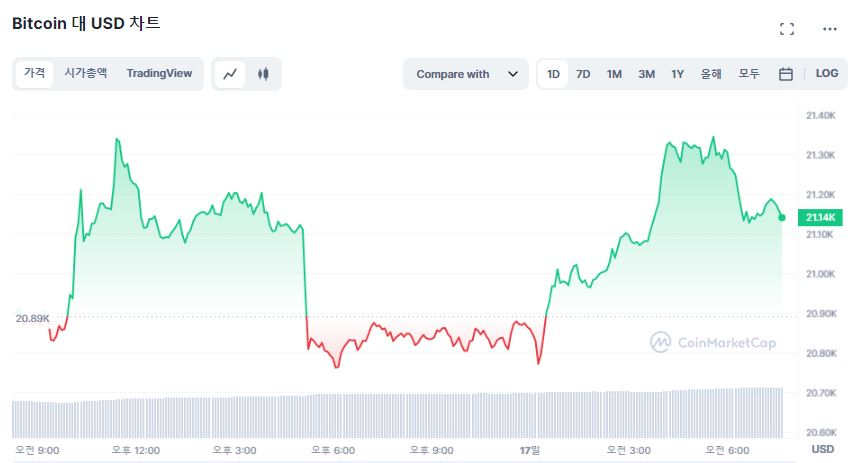
Task: Select the 1D time range
Action: [553, 74]
